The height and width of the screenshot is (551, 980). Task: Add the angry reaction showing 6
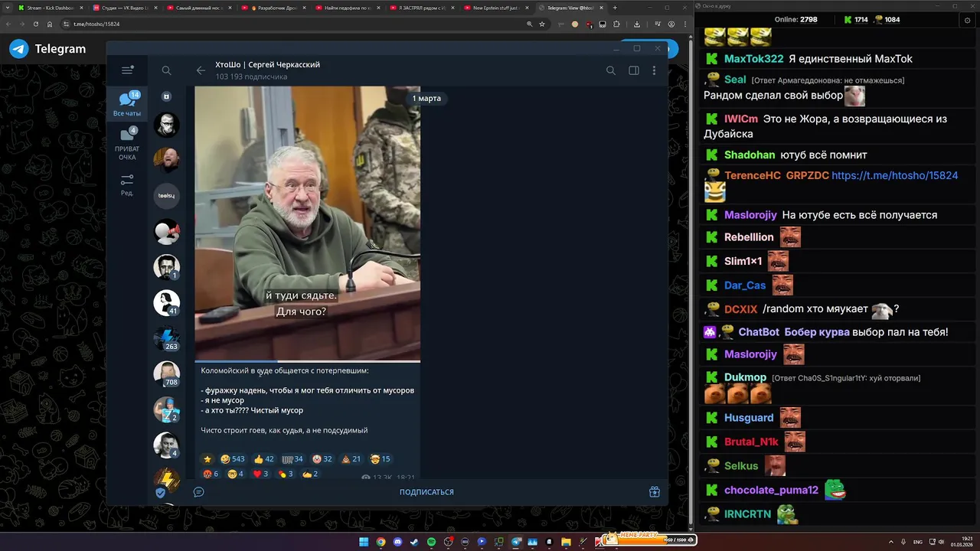pyautogui.click(x=210, y=474)
